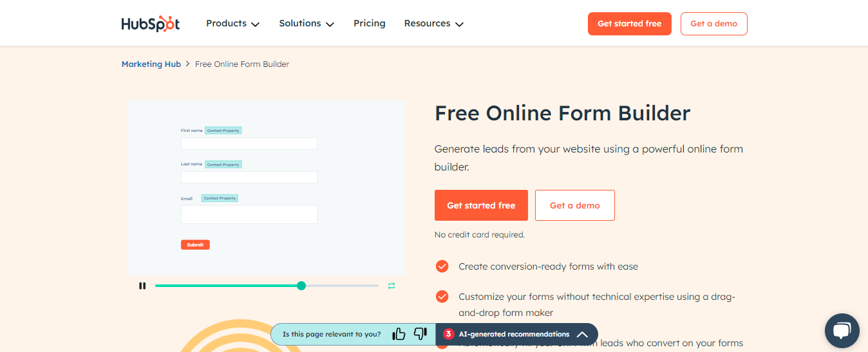This screenshot has width=868, height=352.
Task: Click the Submit button in form preview
Action: 195,245
